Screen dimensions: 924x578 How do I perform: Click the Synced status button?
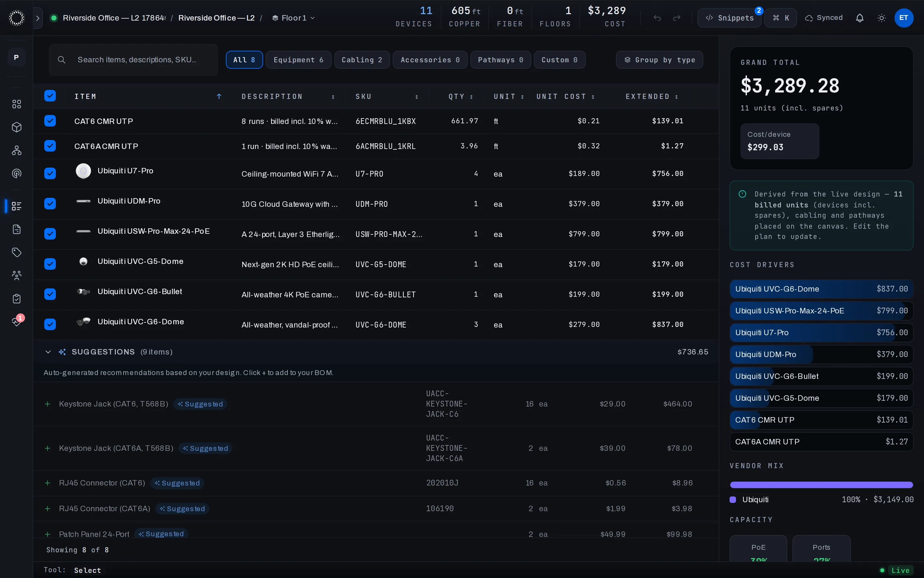824,18
